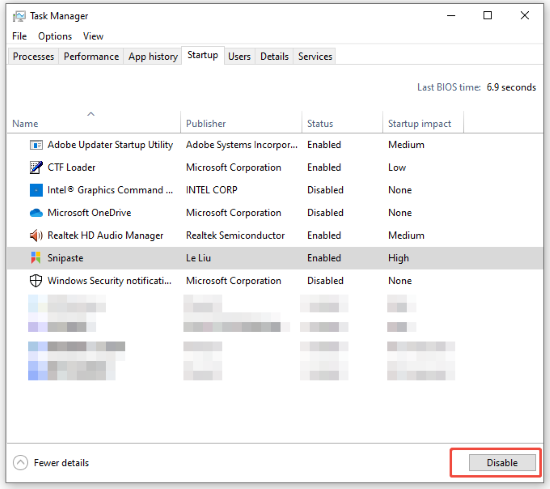Click the Le Liu publisher cell
Screen dimensions: 550x489
[198, 258]
